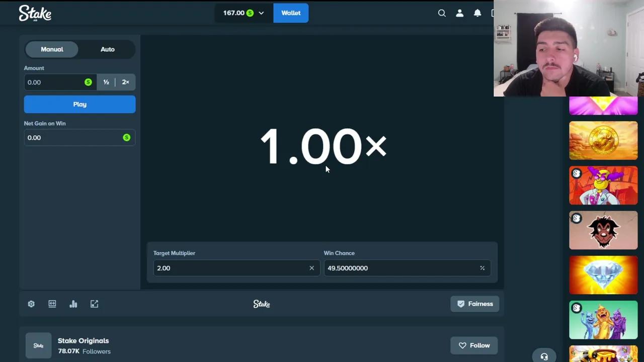
Task: Open live stats bar chart icon
Action: point(73,304)
